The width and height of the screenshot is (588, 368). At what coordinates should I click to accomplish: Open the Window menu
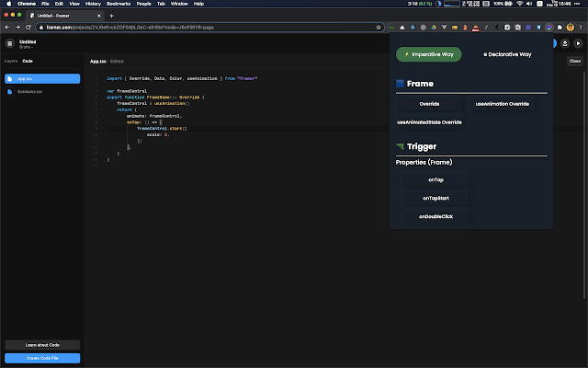click(x=179, y=4)
